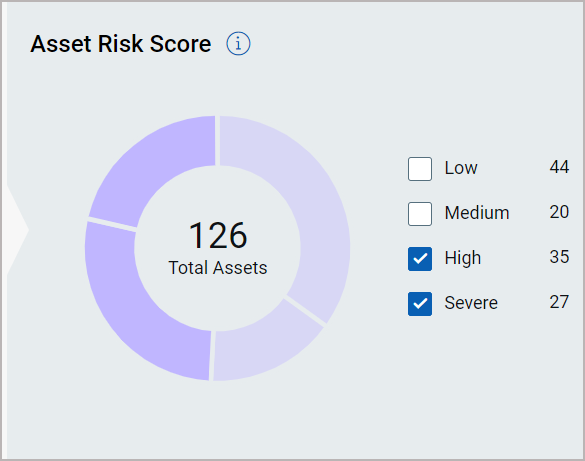The width and height of the screenshot is (585, 461).
Task: Click the Low asset count 44
Action: click(559, 167)
